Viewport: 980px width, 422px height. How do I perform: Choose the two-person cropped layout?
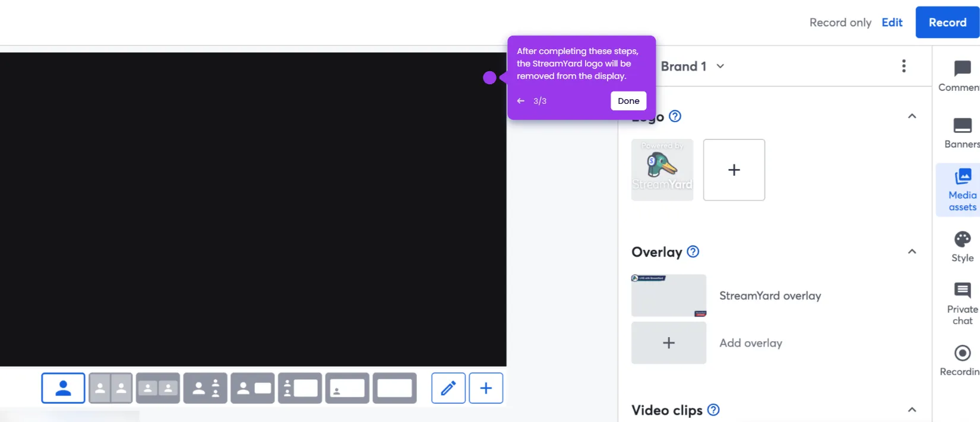[110, 388]
